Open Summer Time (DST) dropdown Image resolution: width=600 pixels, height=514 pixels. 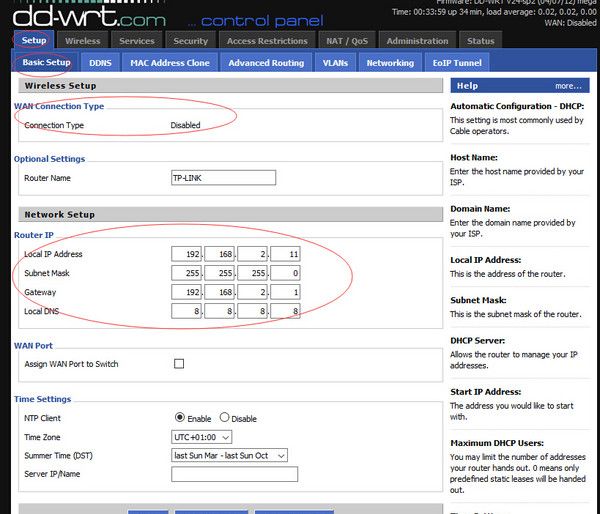(x=229, y=455)
